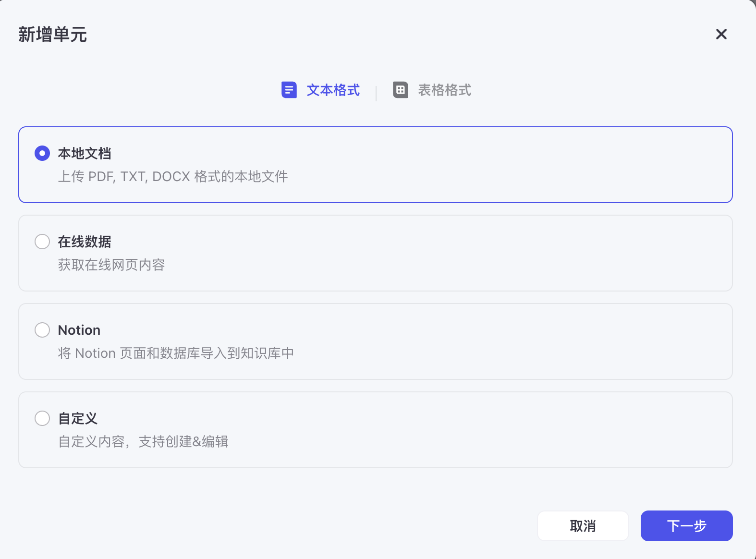Click the 取消 button
Image resolution: width=756 pixels, height=559 pixels.
tap(583, 526)
